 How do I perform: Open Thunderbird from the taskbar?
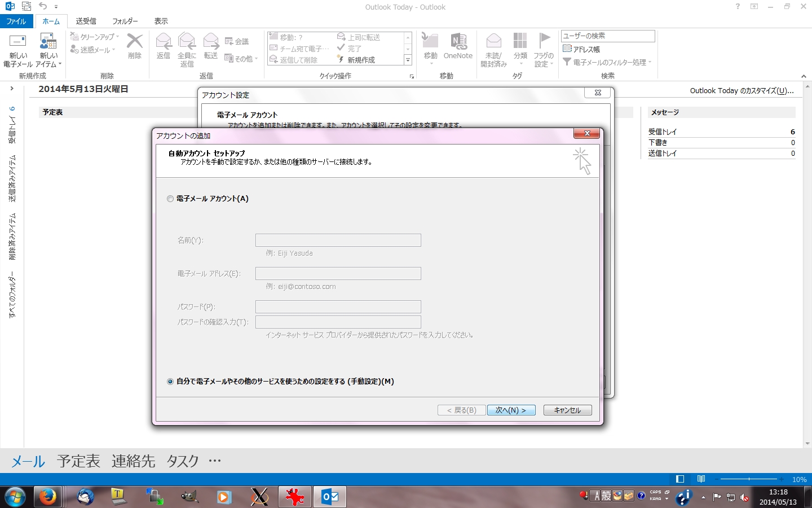point(86,497)
